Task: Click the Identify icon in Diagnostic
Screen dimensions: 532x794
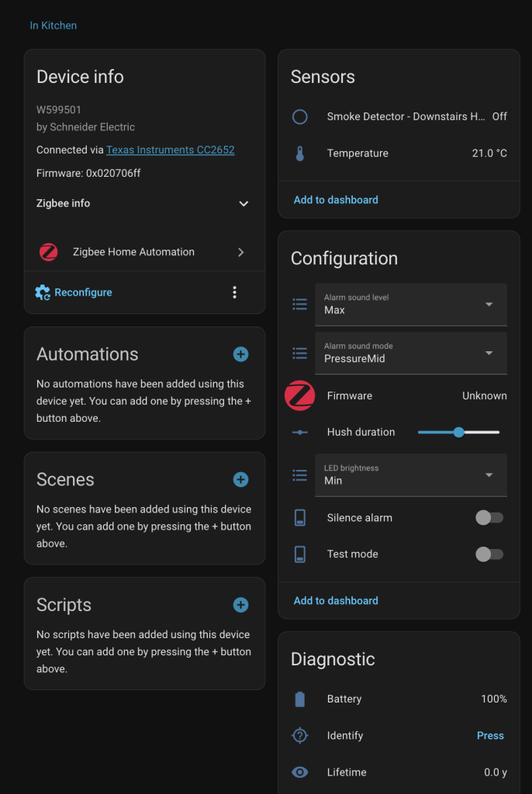Action: tap(300, 736)
